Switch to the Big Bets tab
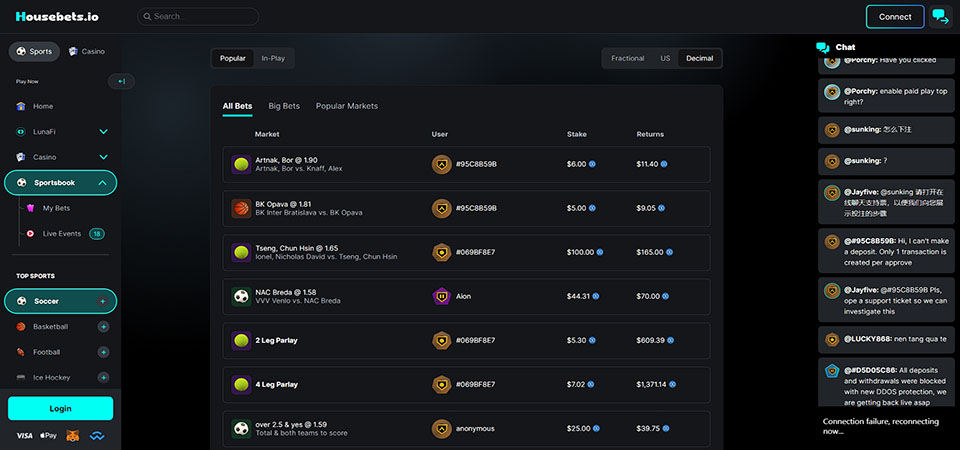 tap(284, 106)
